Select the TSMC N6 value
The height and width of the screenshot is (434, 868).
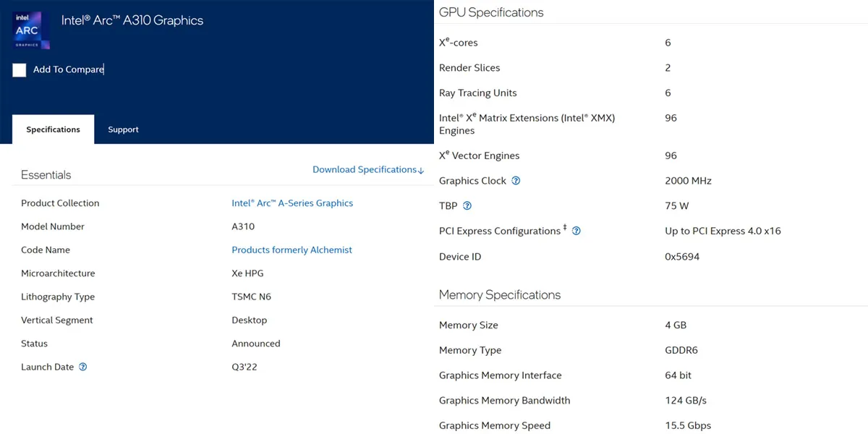tap(251, 297)
